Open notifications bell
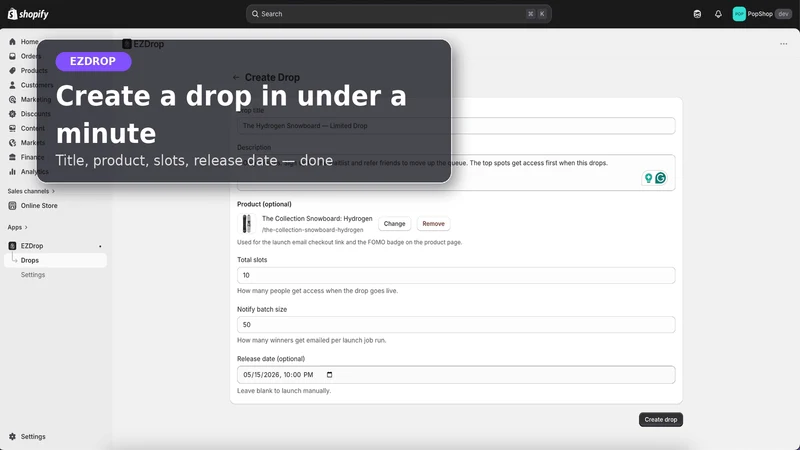This screenshot has height=450, width=800. [x=718, y=14]
